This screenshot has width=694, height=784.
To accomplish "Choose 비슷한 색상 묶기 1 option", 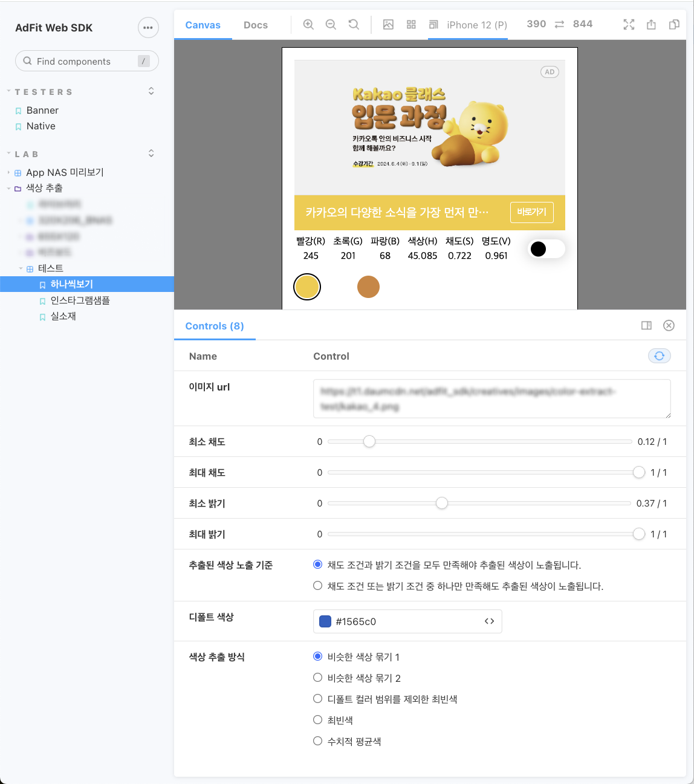I will click(x=317, y=656).
